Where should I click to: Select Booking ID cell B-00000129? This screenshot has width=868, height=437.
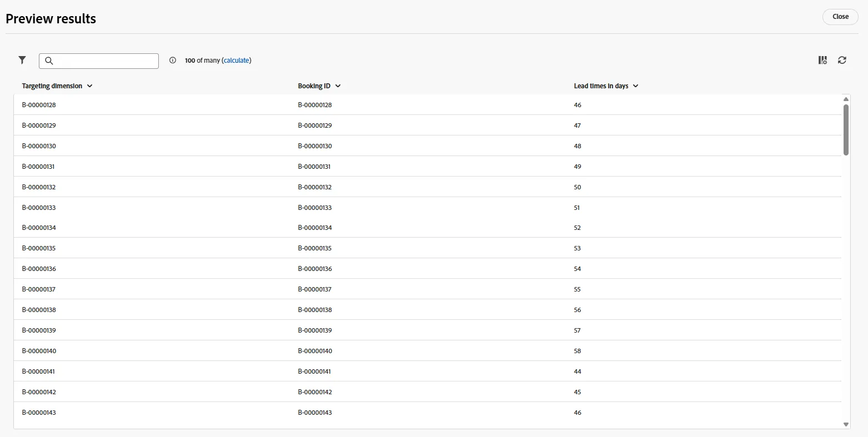coord(315,125)
